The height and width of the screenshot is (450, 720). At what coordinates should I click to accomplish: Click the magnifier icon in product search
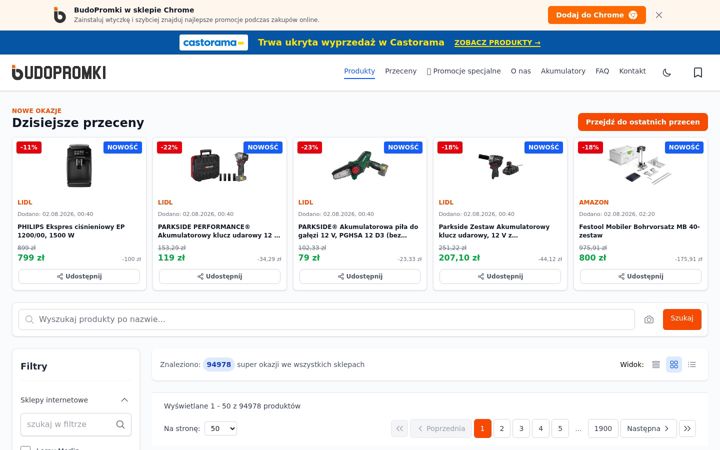29,319
